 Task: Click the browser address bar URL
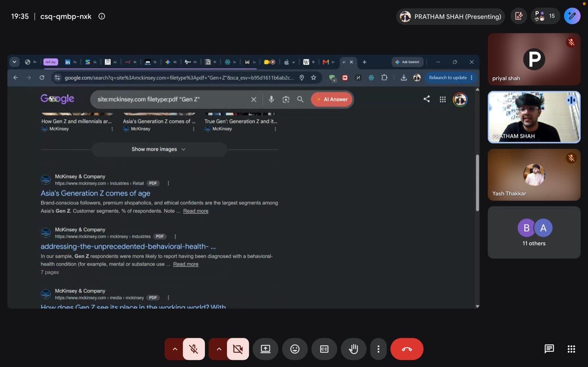click(179, 78)
